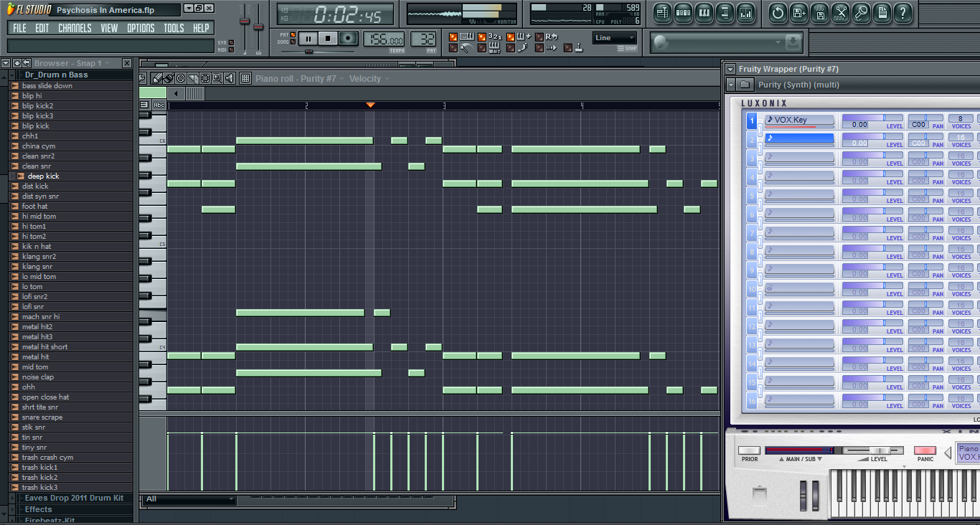Click the previous preset arrow beside Purity display

coord(947,453)
